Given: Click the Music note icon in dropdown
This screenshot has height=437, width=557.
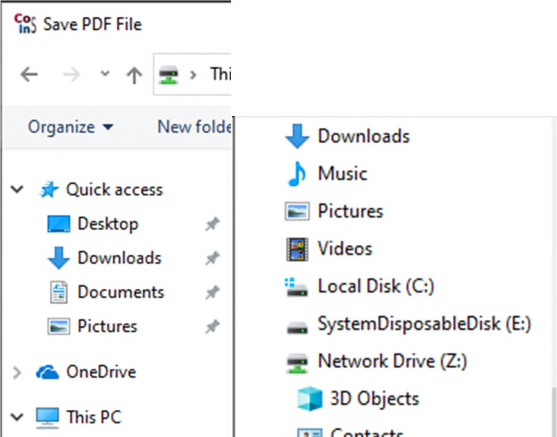Looking at the screenshot, I should point(297,174).
